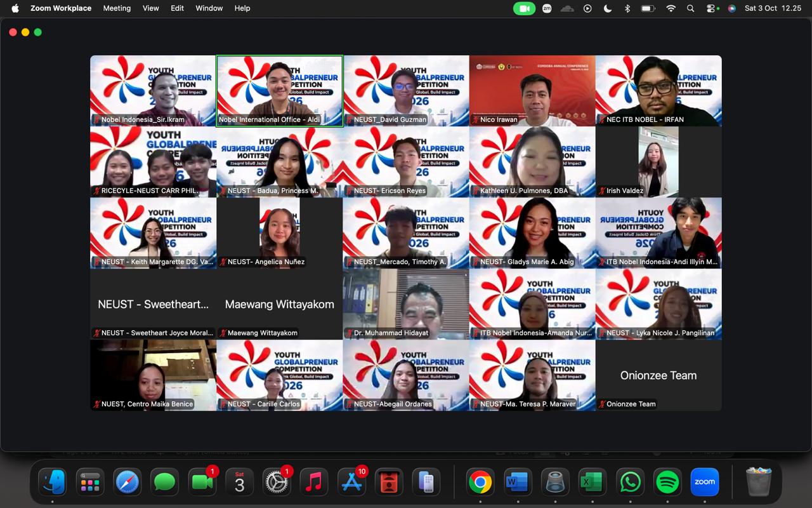Open the Wi-Fi menu in the menu bar
812x508 pixels.
(x=671, y=8)
